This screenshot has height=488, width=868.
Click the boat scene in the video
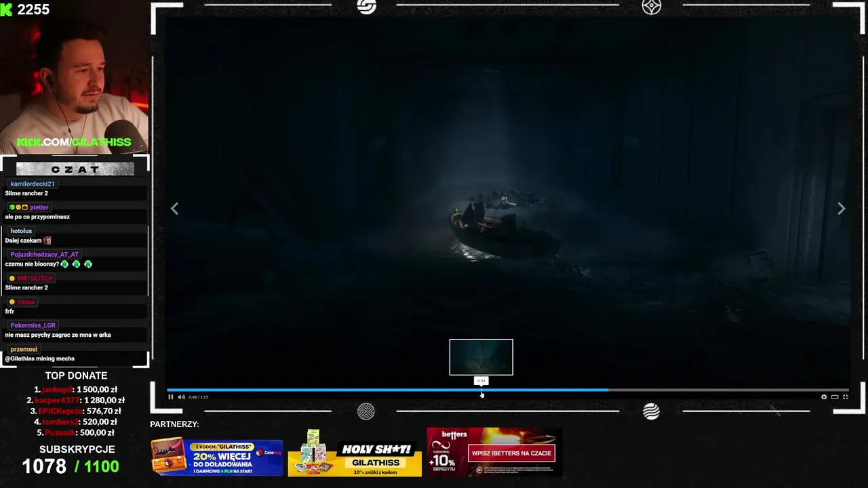(x=505, y=227)
